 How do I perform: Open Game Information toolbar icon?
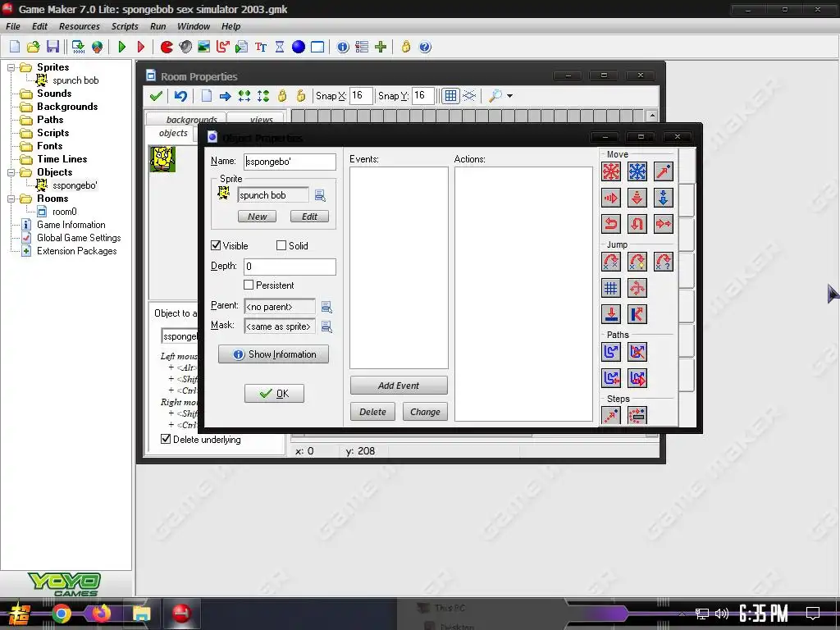point(343,47)
